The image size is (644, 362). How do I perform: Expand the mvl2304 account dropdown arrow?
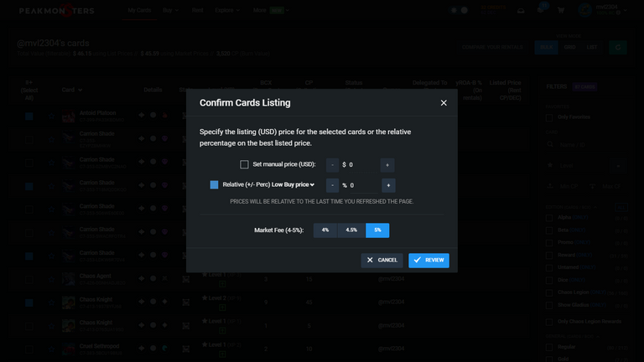click(x=625, y=10)
